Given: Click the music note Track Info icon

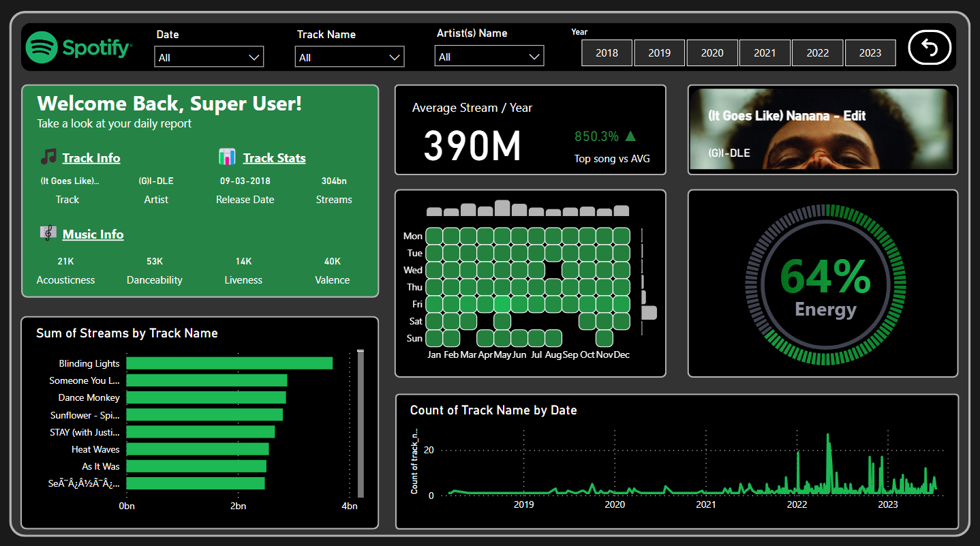Looking at the screenshot, I should (x=48, y=157).
